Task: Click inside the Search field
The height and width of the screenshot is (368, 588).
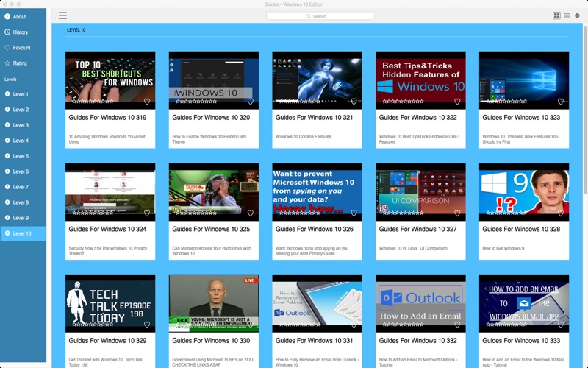Action: (320, 16)
